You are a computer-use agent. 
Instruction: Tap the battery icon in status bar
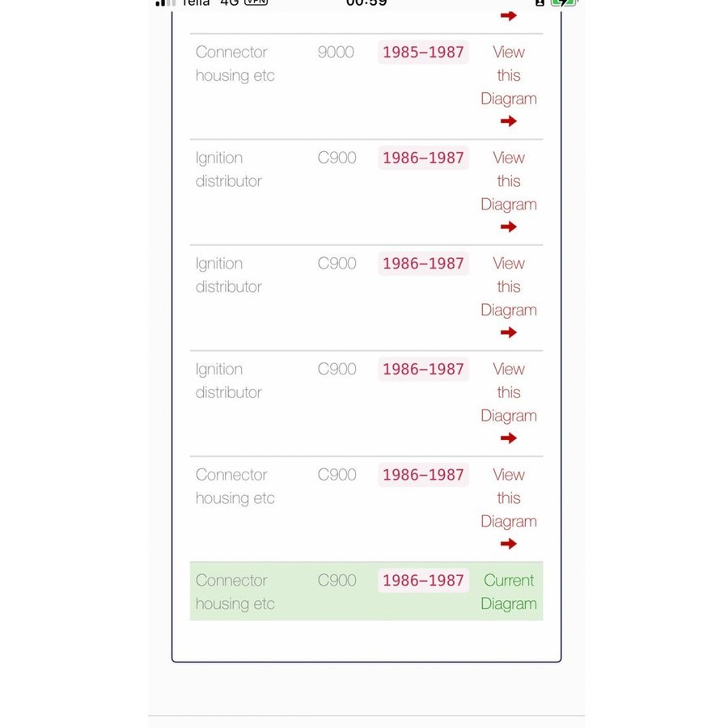562,2
